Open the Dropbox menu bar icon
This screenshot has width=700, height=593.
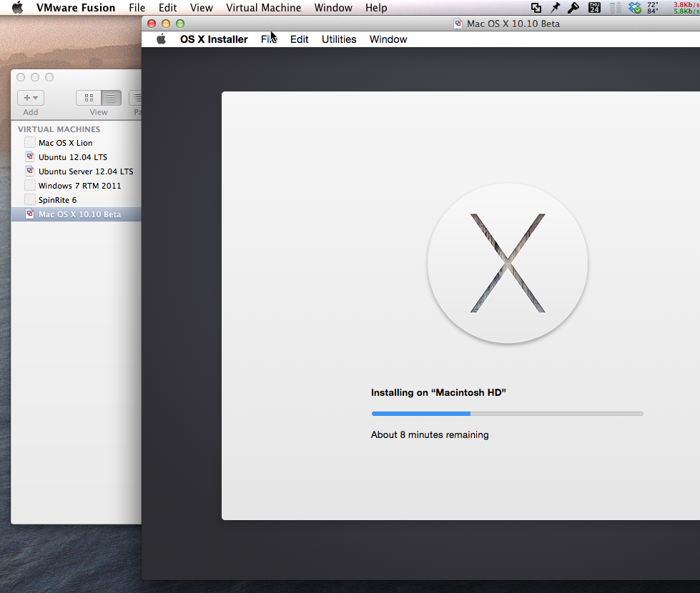(x=634, y=8)
